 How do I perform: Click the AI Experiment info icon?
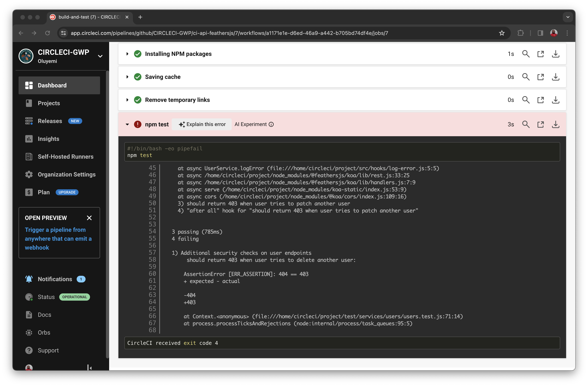point(271,124)
